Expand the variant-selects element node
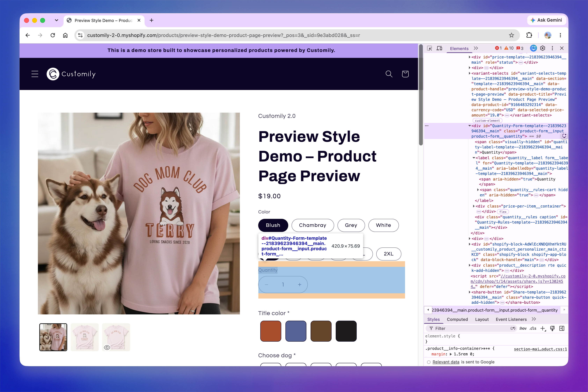The image size is (588, 392). pyautogui.click(x=470, y=73)
